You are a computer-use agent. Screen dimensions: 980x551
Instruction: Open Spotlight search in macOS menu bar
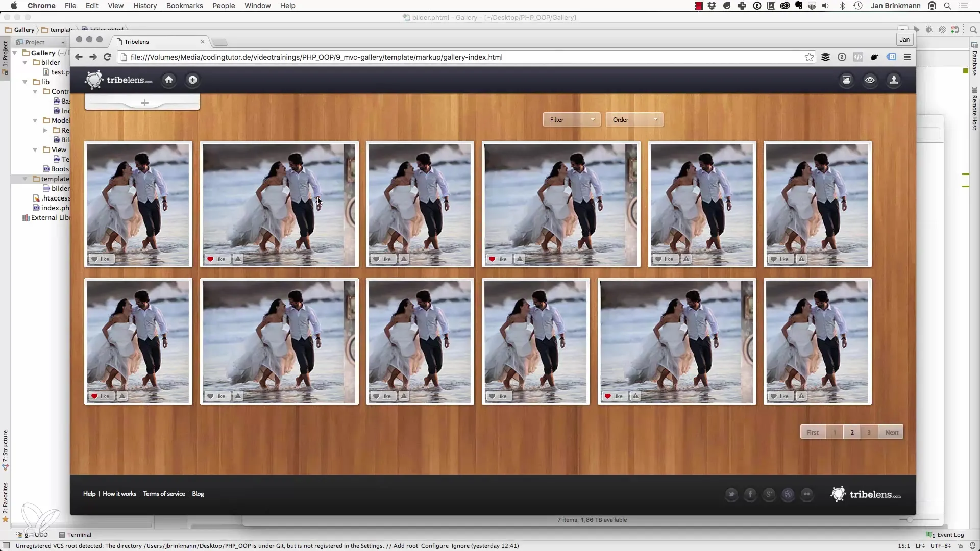pos(948,6)
